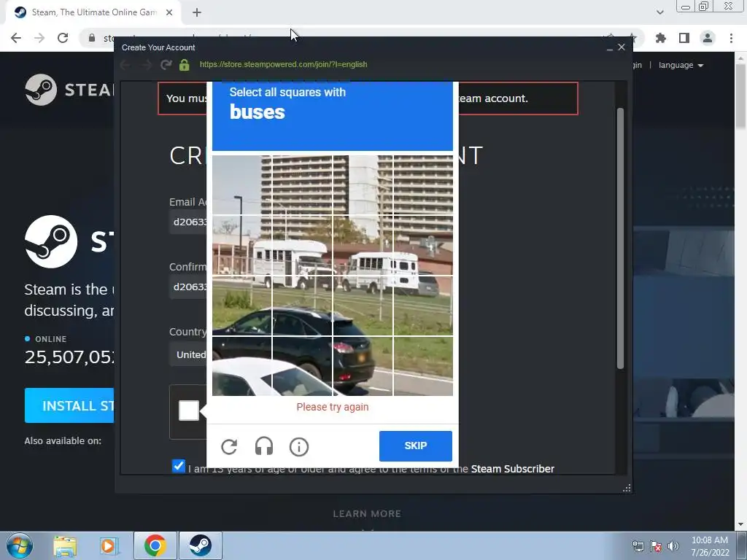Switch to audio challenge headphones icon

click(x=264, y=446)
